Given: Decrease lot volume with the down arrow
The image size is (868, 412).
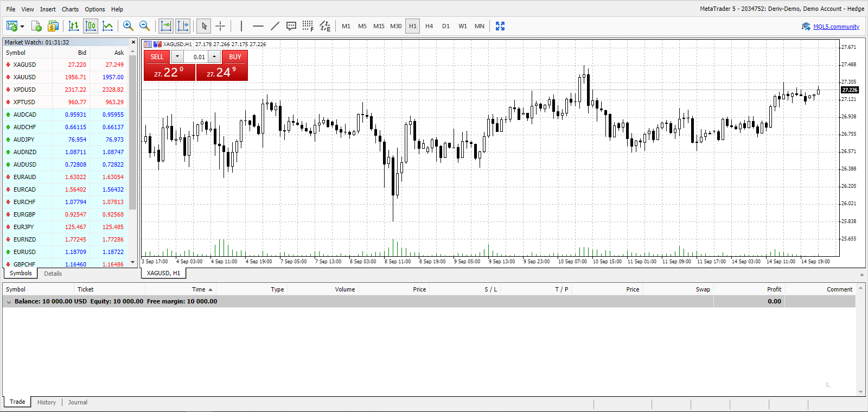Looking at the screenshot, I should (x=177, y=56).
